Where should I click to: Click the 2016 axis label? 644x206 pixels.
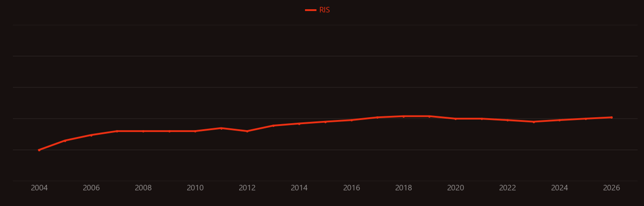(x=351, y=188)
